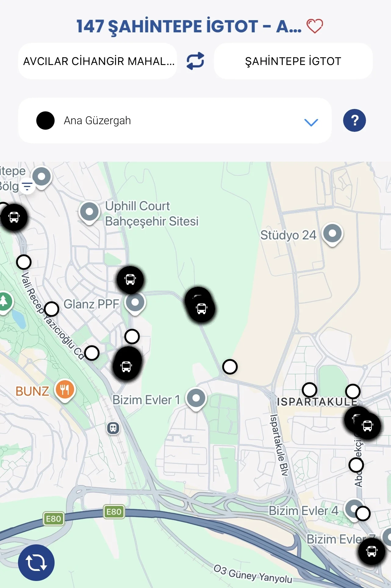Refresh the map with the blue circular button
The width and height of the screenshot is (391, 588).
[x=36, y=562]
